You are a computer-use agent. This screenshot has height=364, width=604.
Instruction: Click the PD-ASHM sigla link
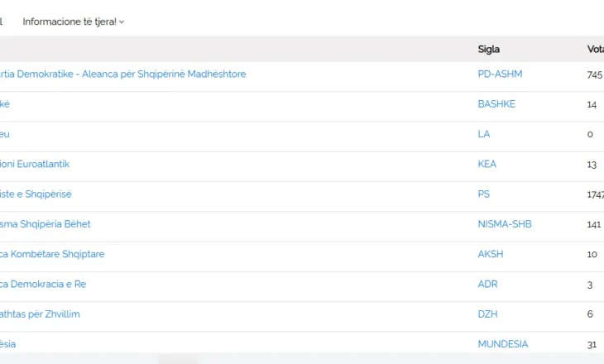click(x=500, y=74)
